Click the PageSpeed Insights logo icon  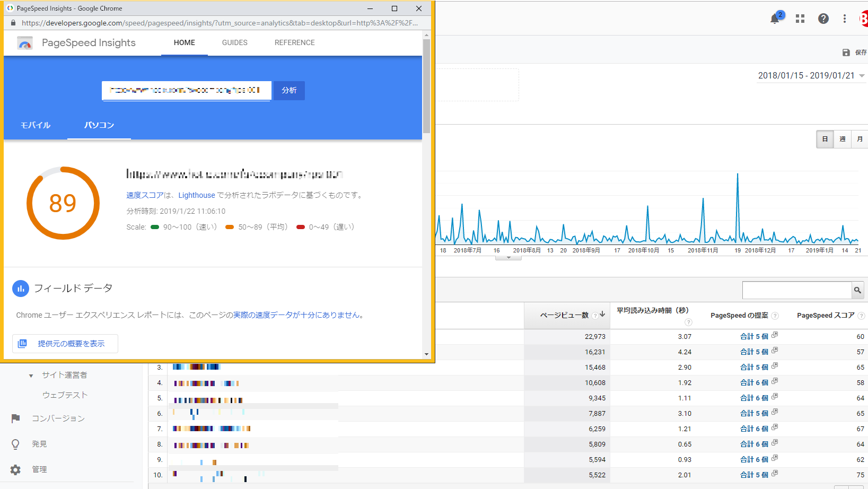25,43
